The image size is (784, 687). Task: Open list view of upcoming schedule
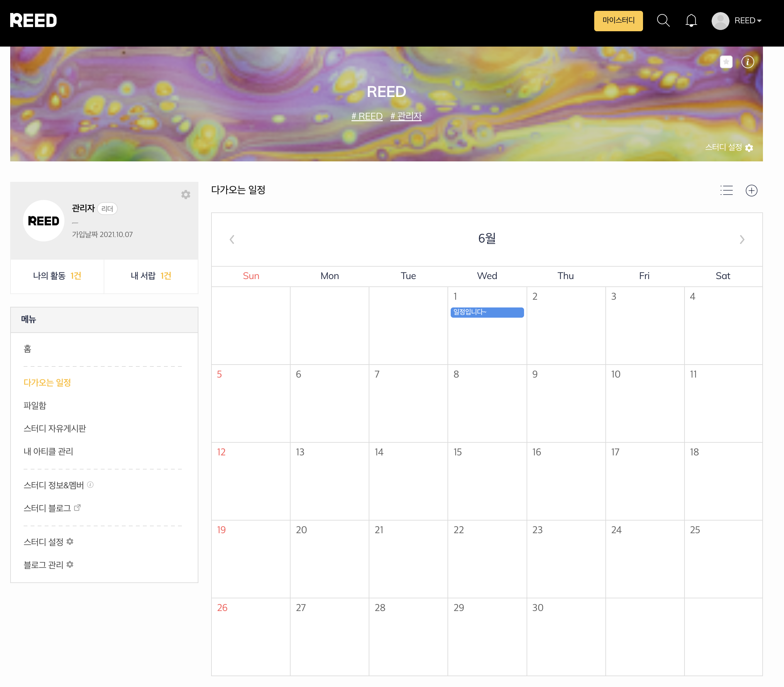click(x=726, y=190)
